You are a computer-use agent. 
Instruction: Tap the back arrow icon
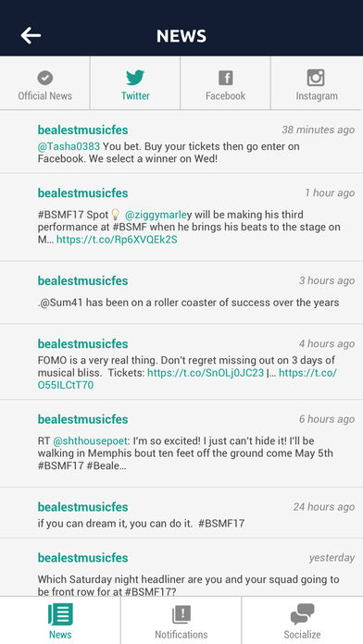tap(31, 36)
